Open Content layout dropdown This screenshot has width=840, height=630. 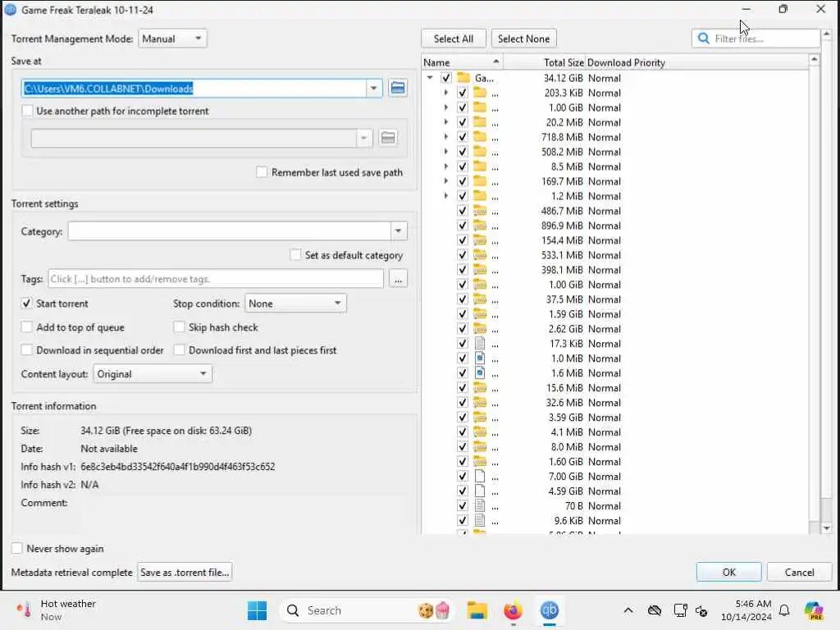tap(153, 374)
